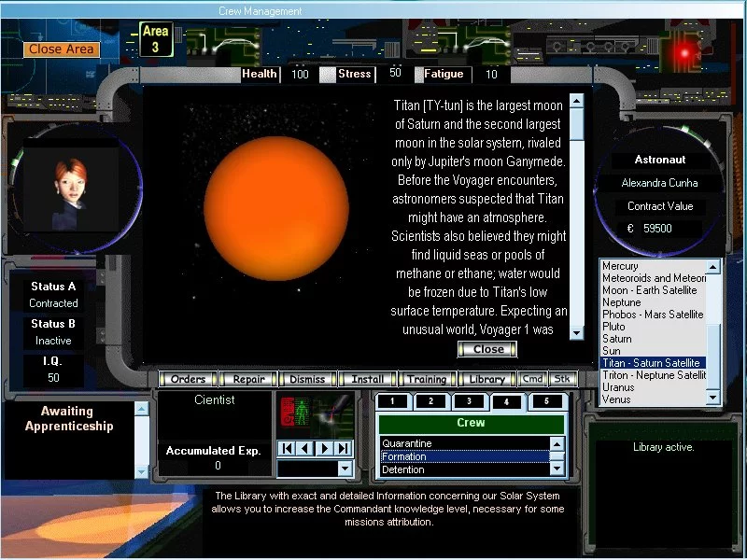747x560 pixels.
Task: Switch to tab 5 above Crew
Action: click(x=546, y=401)
